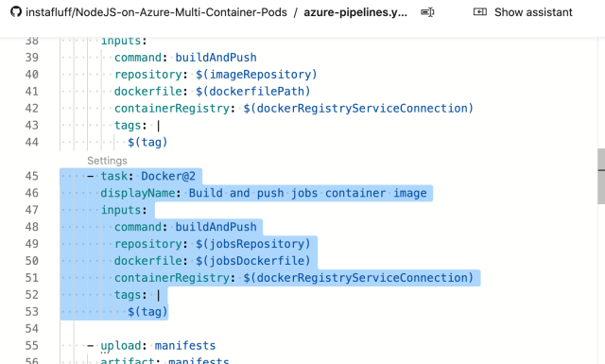Image resolution: width=605 pixels, height=364 pixels.
Task: Open the Show assistant panel
Action: click(x=523, y=12)
